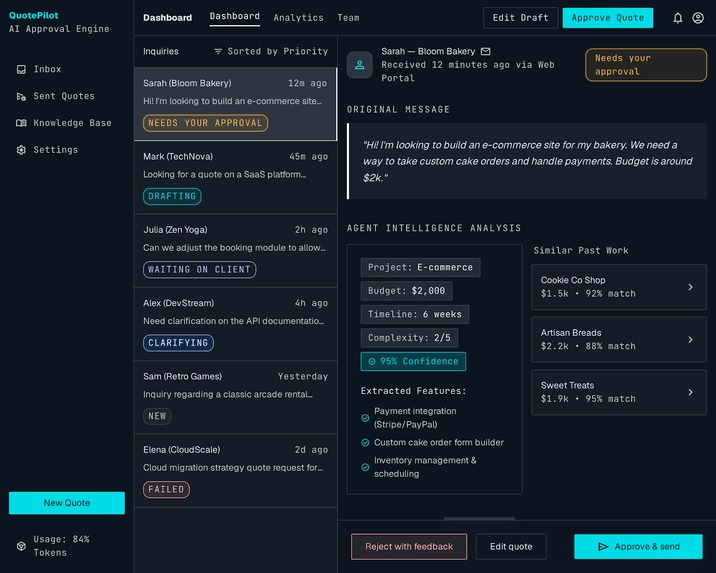
Task: Click the check icon for Custom cake order
Action: click(x=365, y=442)
